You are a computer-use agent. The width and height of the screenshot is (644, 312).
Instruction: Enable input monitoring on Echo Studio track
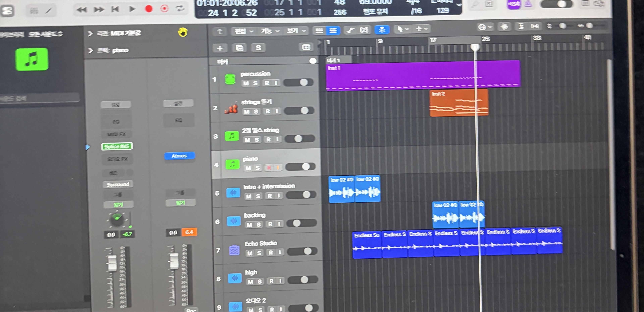280,253
